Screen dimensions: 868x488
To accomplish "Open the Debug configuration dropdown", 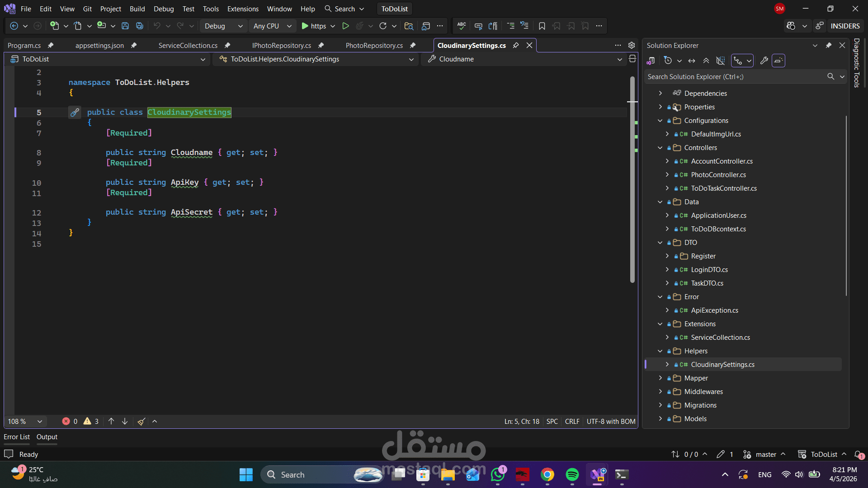I will (x=223, y=26).
